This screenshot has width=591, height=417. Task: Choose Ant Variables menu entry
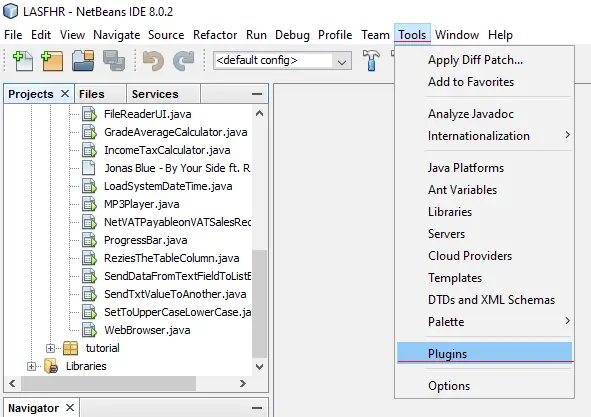(x=484, y=189)
